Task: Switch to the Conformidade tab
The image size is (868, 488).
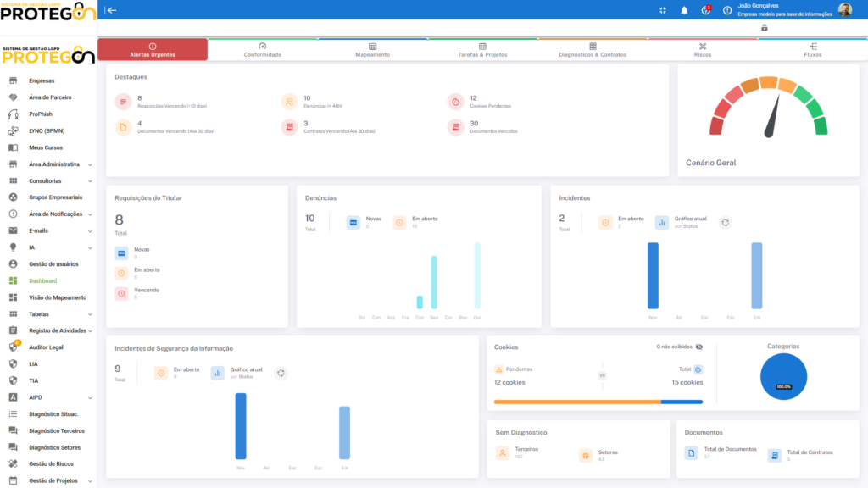Action: pos(262,50)
